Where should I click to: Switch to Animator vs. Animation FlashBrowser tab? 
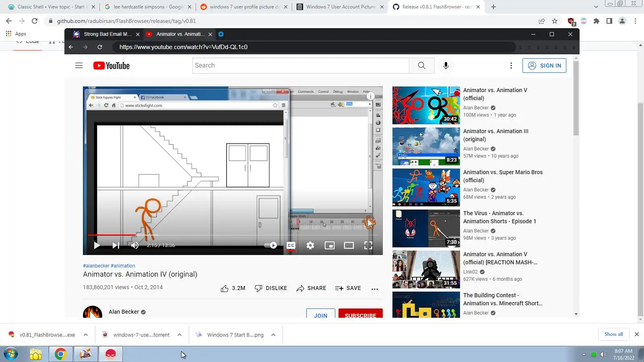click(179, 34)
